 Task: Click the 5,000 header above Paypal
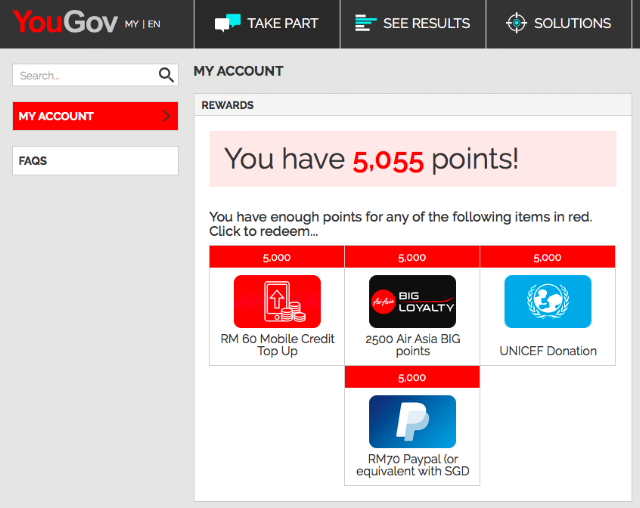pos(412,377)
